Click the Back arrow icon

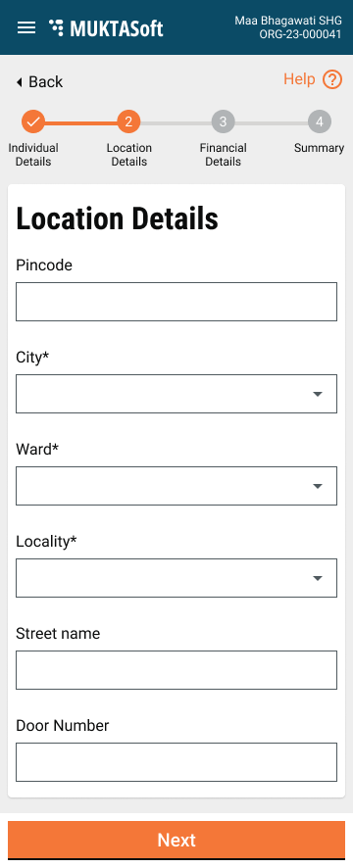click(19, 82)
